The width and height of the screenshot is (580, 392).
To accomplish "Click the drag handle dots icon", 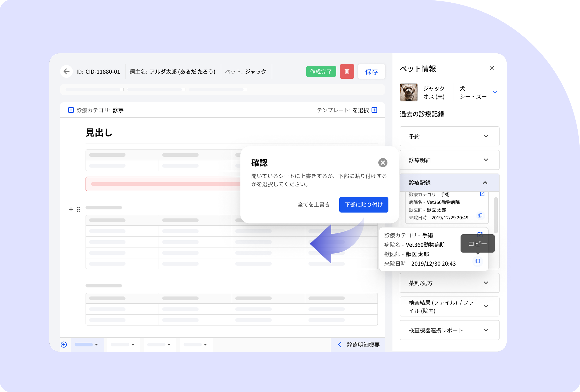I will click(x=78, y=209).
